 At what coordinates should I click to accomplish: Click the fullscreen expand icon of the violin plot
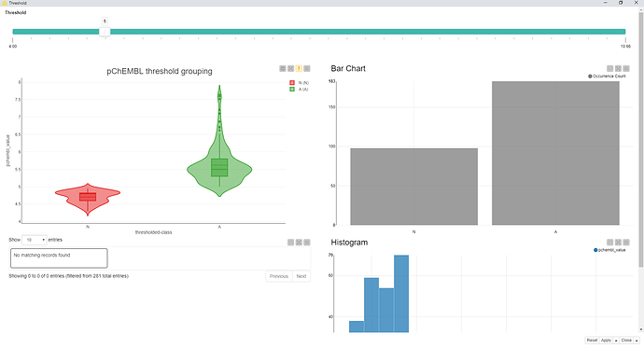coord(291,68)
